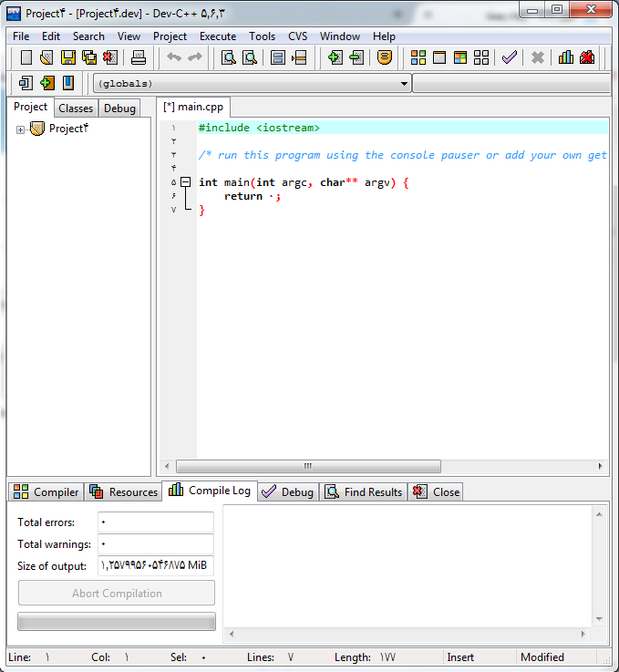The image size is (619, 672).
Task: Click the blue bookmark book icon
Action: pos(68,83)
